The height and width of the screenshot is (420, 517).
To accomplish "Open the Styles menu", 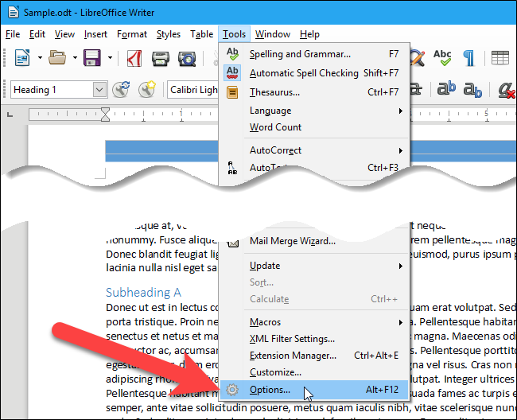I will [x=169, y=34].
